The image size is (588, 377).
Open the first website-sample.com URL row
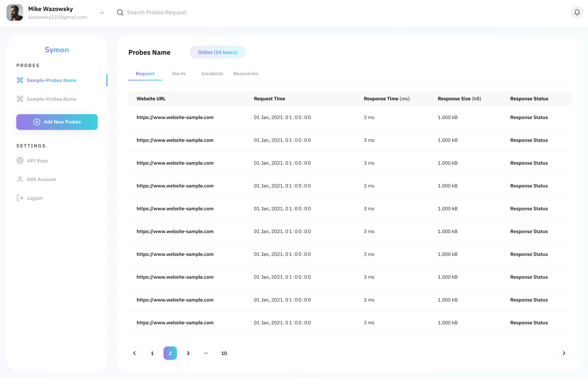click(175, 118)
